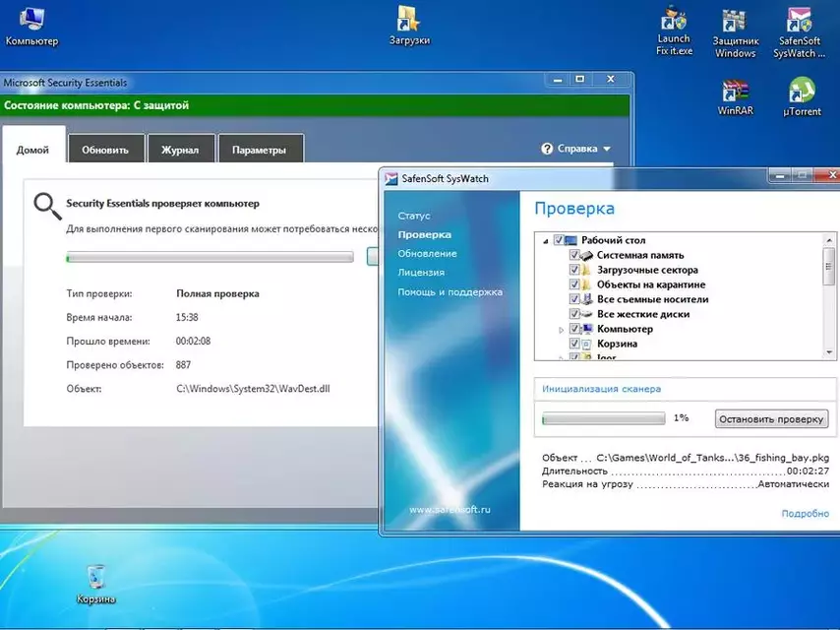The height and width of the screenshot is (630, 840).
Task: Open the Корзина icon on desktop
Action: [x=95, y=584]
